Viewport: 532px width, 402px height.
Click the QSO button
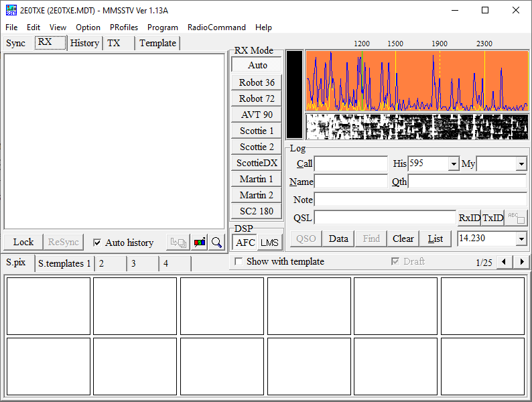pyautogui.click(x=306, y=239)
